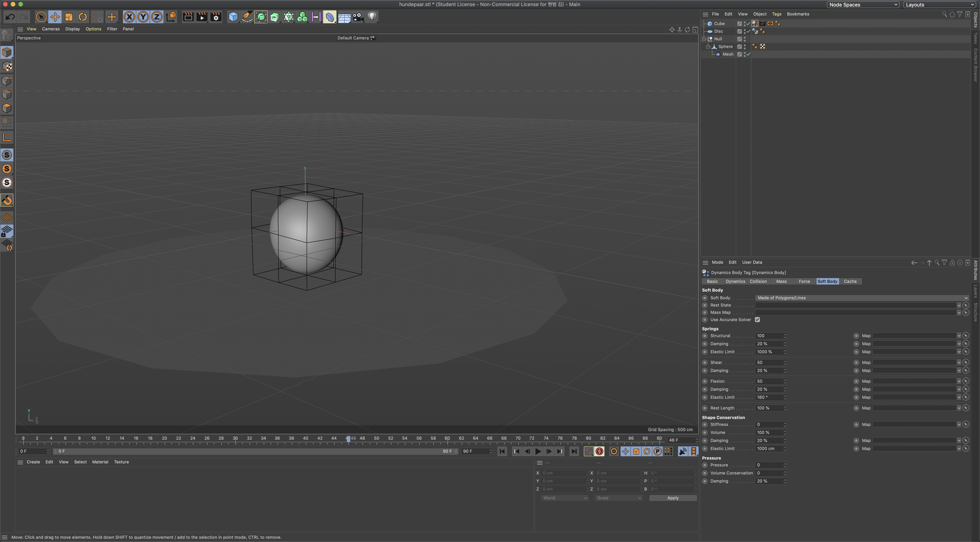Viewport: 980px width, 542px height.
Task: Toggle Enable Snap magnet icon
Action: pyautogui.click(x=7, y=200)
